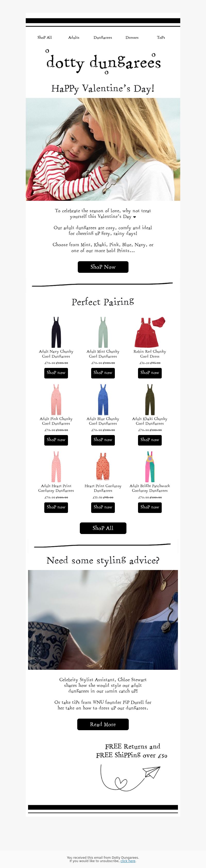206x868 pixels.
Task: Click the Shop Now button
Action: [103, 267]
